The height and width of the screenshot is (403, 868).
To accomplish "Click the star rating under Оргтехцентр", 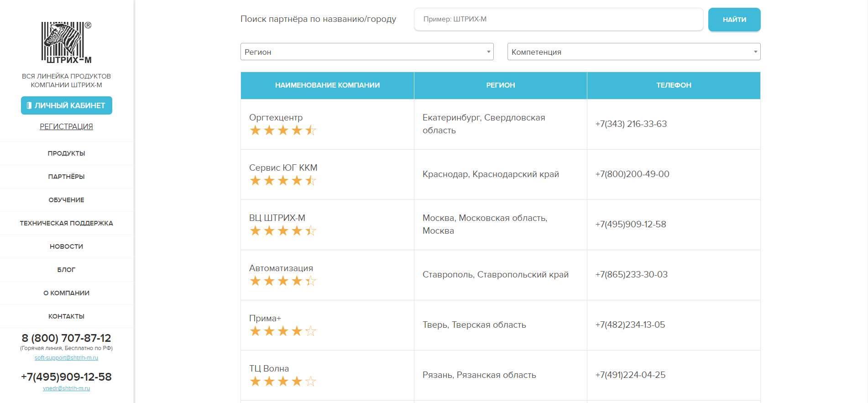I will tap(283, 131).
